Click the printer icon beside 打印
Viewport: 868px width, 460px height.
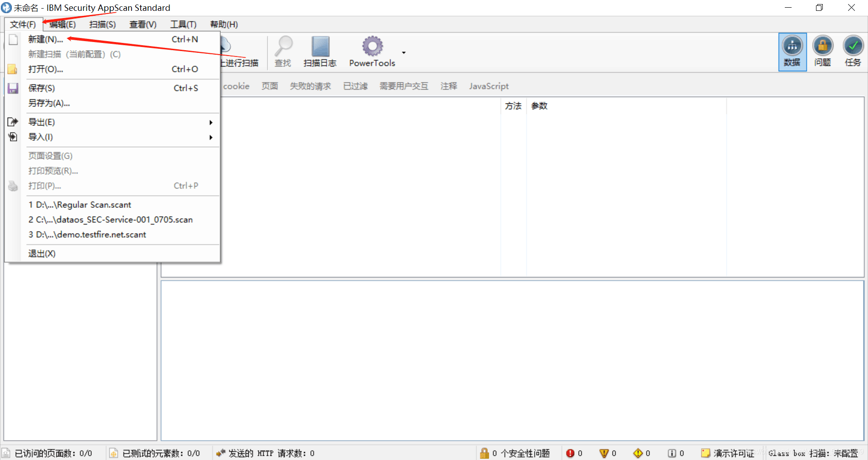pos(13,186)
